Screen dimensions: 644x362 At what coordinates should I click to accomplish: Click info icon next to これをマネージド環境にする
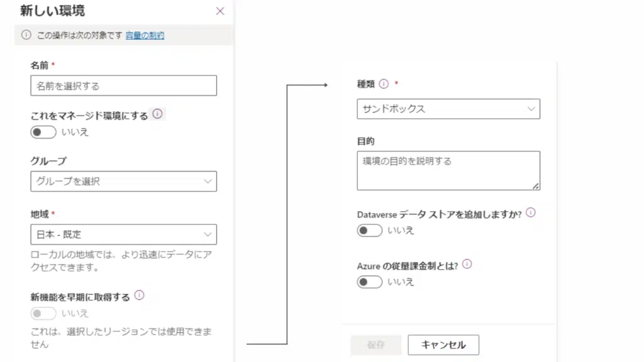pos(158,114)
